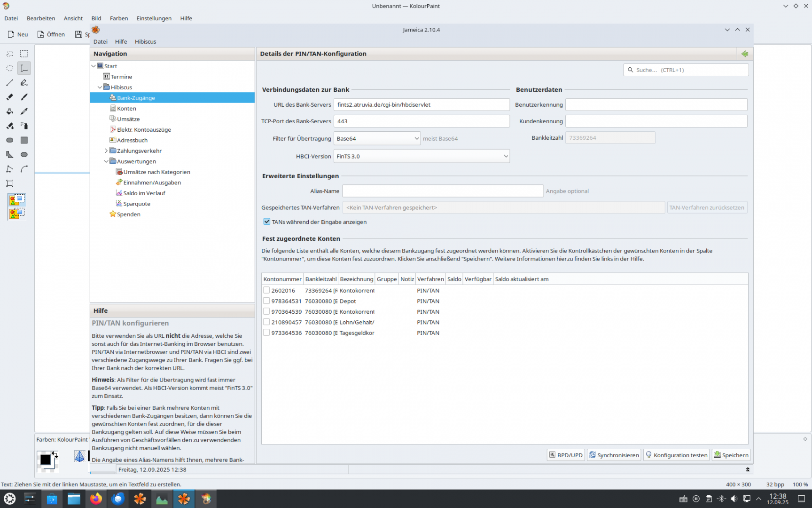Viewport: 812px width, 508px height.
Task: Select the Connected Lines tool
Action: click(x=9, y=169)
